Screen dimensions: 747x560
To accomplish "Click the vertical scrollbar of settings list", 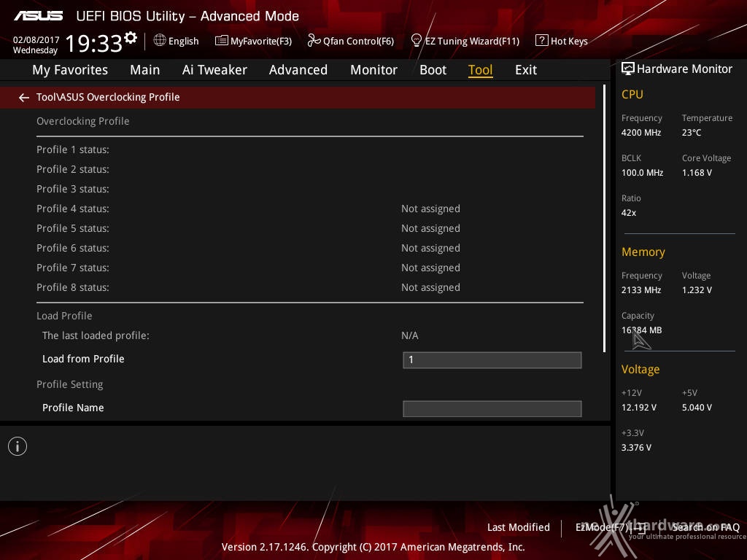I will tap(604, 218).
